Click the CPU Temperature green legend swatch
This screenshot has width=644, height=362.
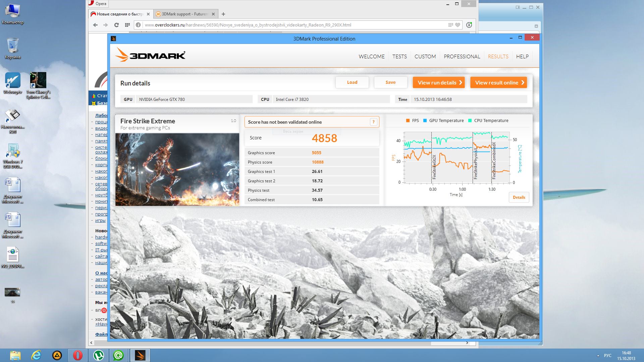click(470, 121)
